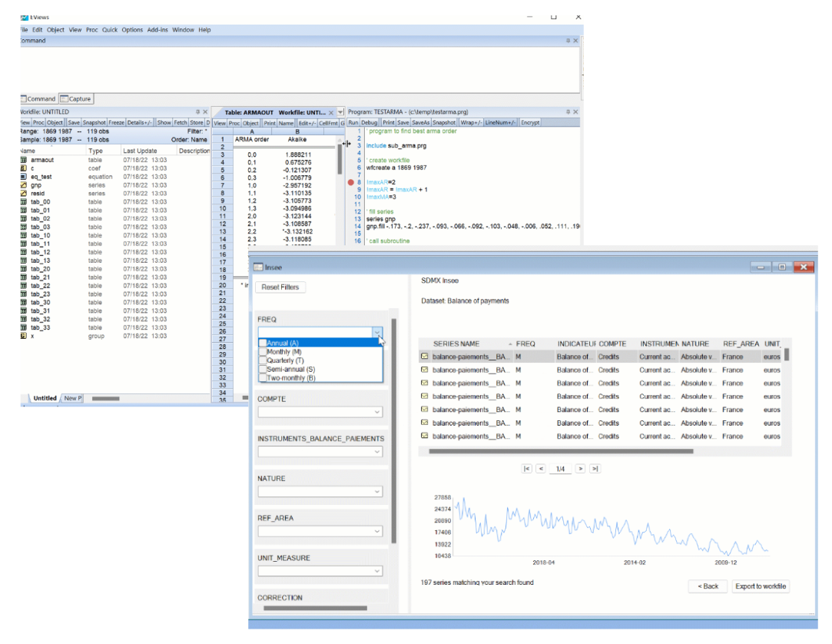Switch to the Capture tab
Screen dimensions: 832x644
click(x=76, y=98)
